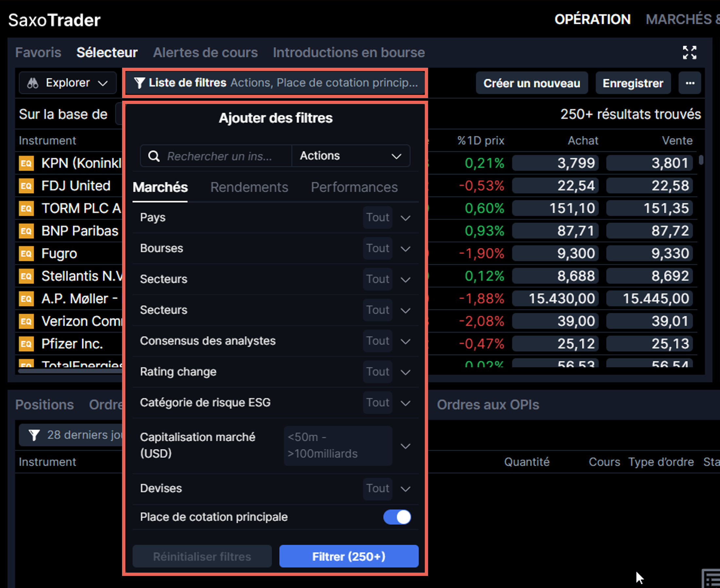
Task: Click the EQ icon next to Fugro
Action: (26, 253)
